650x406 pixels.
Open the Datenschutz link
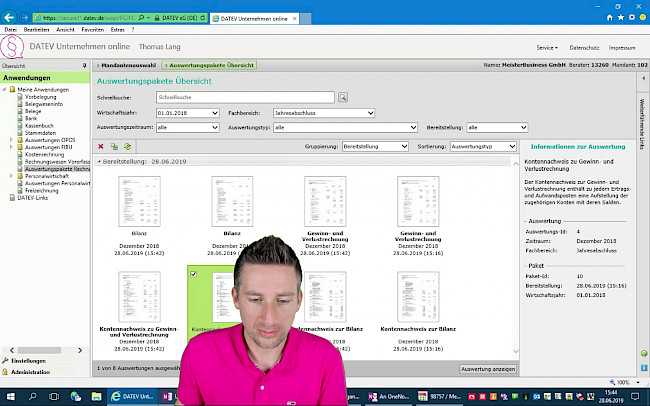[x=583, y=47]
